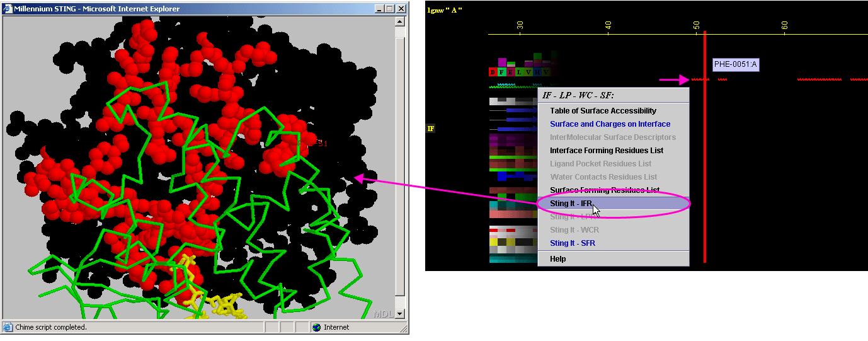Click ruler position 40
Image resolution: width=868 pixels, height=341 pixels.
[x=608, y=25]
